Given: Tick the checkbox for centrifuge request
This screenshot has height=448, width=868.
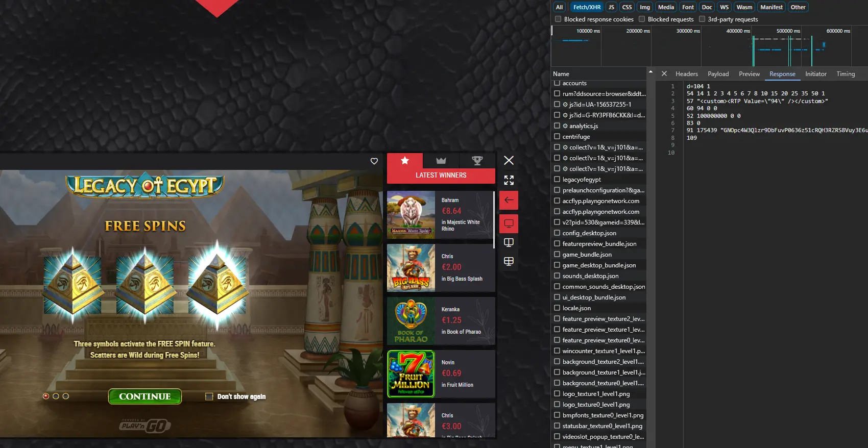Looking at the screenshot, I should [x=557, y=136].
